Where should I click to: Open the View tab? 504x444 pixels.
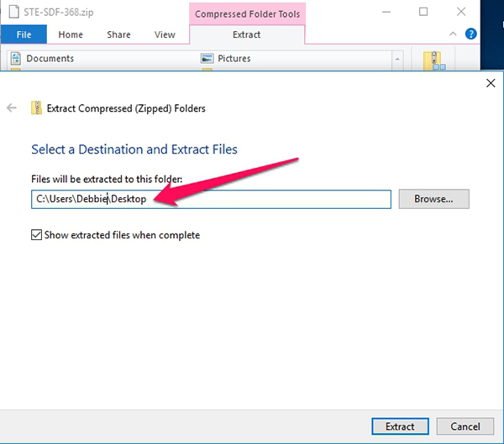[x=165, y=34]
